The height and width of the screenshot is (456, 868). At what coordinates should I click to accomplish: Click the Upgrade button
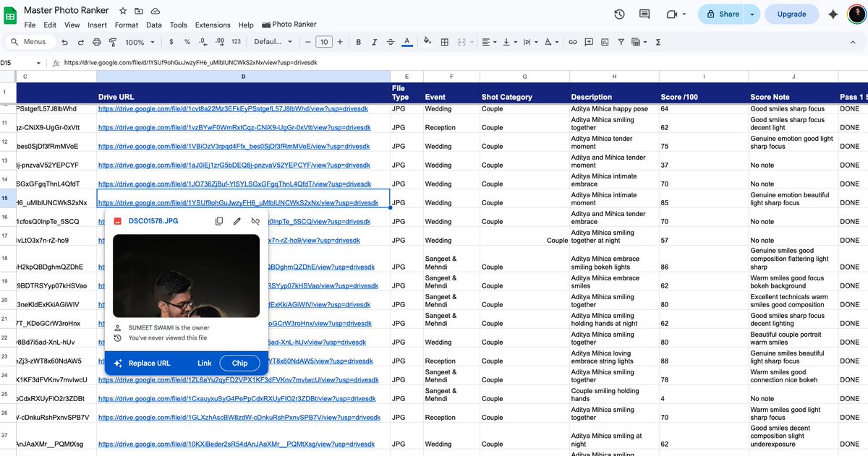[x=791, y=14]
